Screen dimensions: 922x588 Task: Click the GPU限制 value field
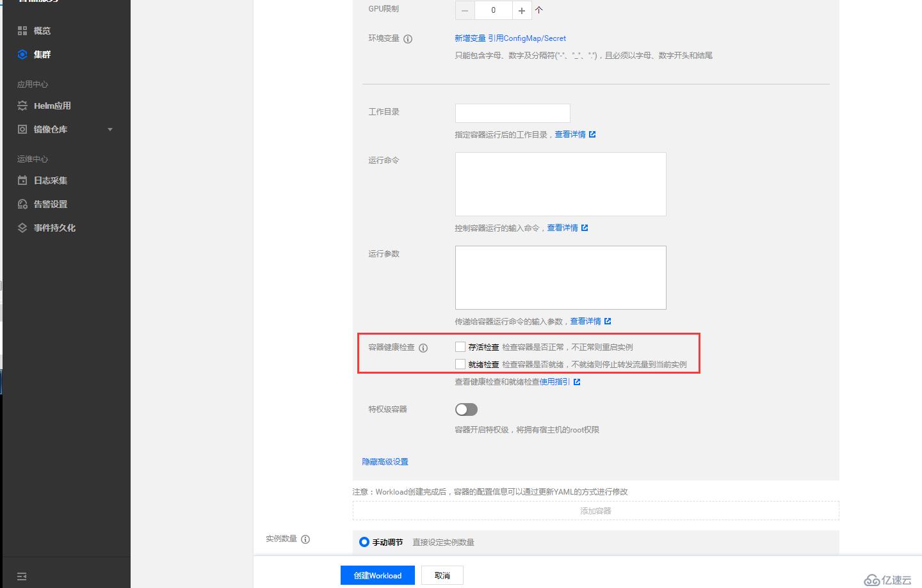pyautogui.click(x=493, y=10)
